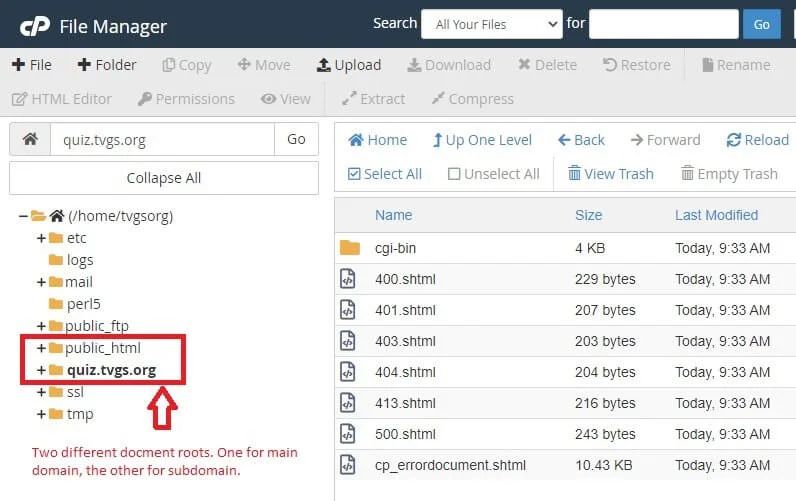Click the Unselect All checkbox option
This screenshot has width=796, height=501.
493,174
